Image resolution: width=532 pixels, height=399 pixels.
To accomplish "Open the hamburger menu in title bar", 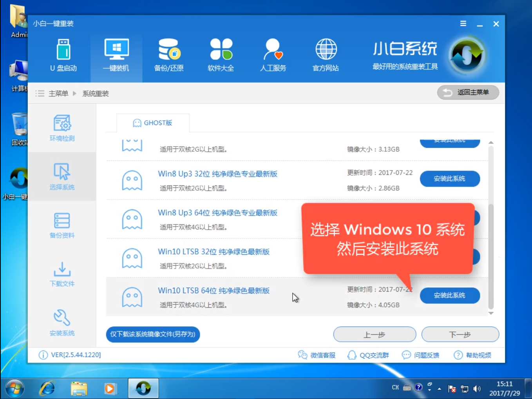I will 463,24.
